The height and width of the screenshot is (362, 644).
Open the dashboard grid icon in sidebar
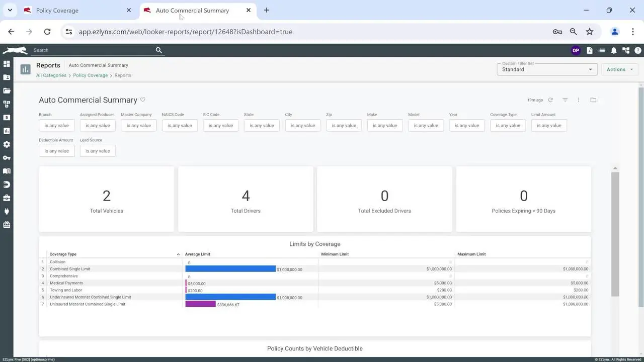click(x=7, y=64)
